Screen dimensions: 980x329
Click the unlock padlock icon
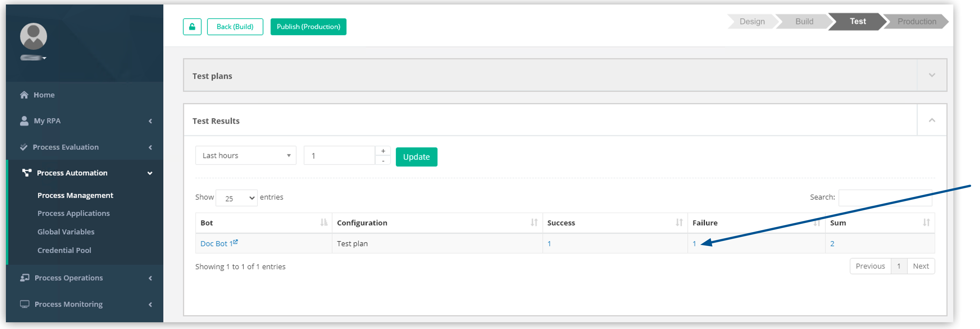(x=192, y=27)
